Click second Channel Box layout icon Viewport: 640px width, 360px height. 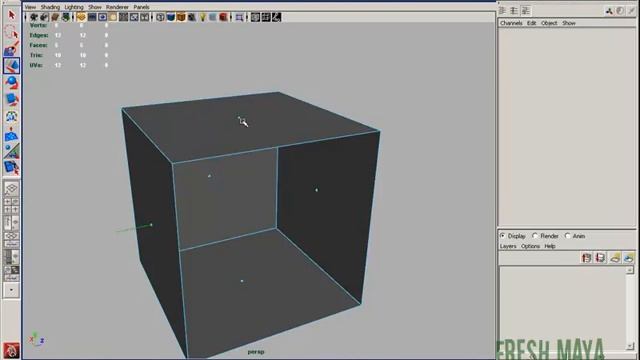(x=514, y=11)
